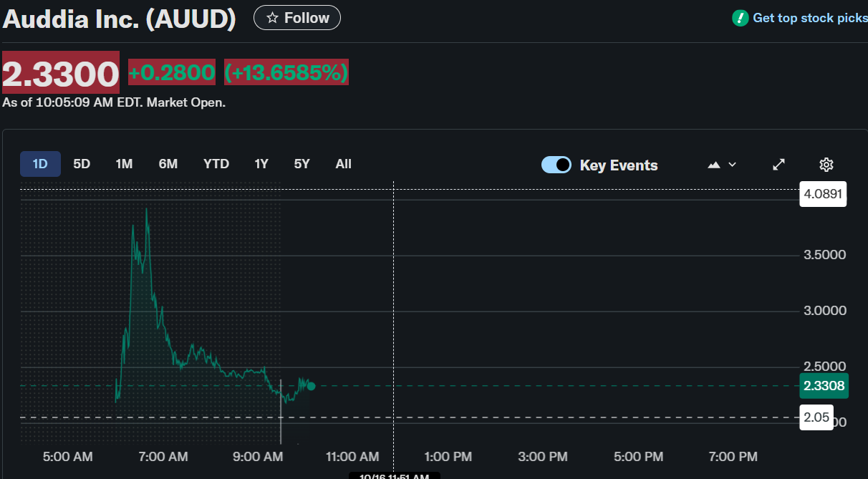This screenshot has height=479, width=868.
Task: Open the Get top stock picks link
Action: [x=809, y=18]
